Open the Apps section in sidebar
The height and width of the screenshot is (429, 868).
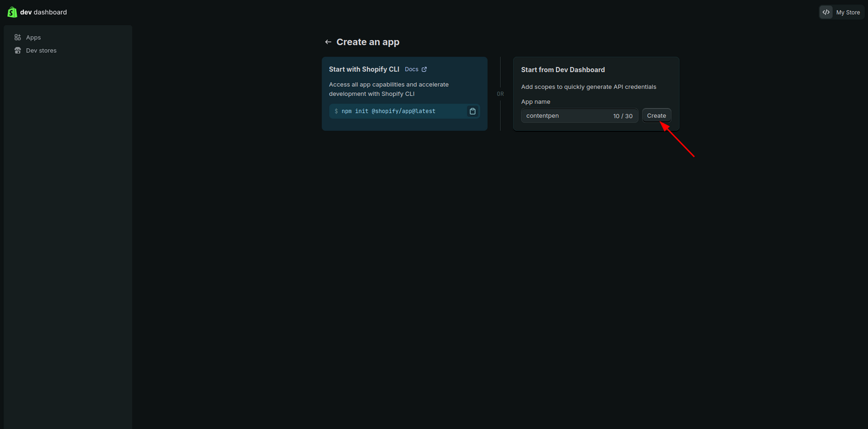pos(33,37)
